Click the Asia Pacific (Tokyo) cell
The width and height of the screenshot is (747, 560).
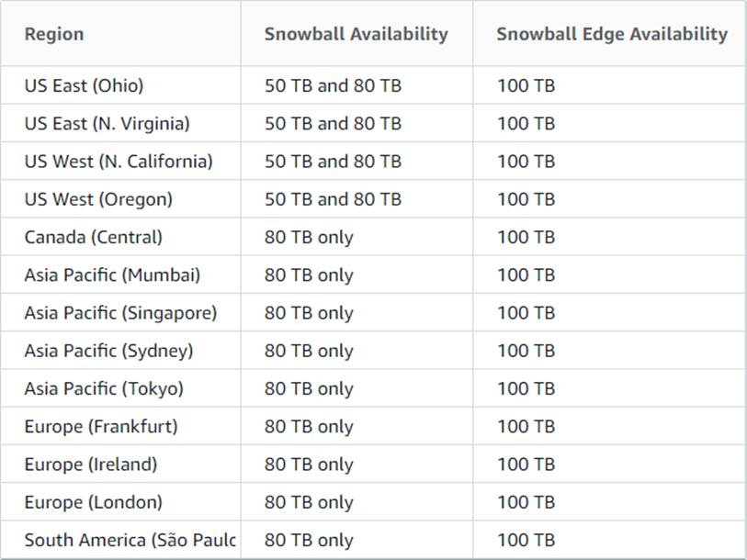click(x=104, y=388)
